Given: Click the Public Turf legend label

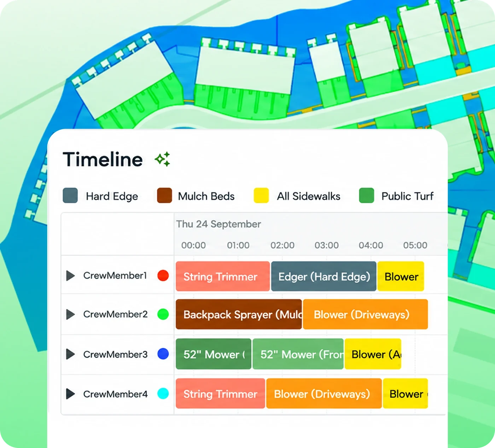Looking at the screenshot, I should (407, 196).
